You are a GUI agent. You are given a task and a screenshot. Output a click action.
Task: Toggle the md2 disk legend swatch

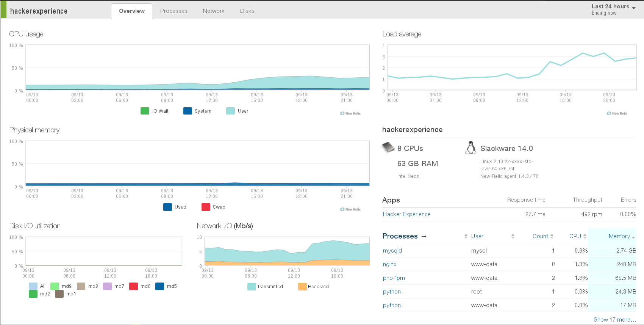[x=33, y=294]
